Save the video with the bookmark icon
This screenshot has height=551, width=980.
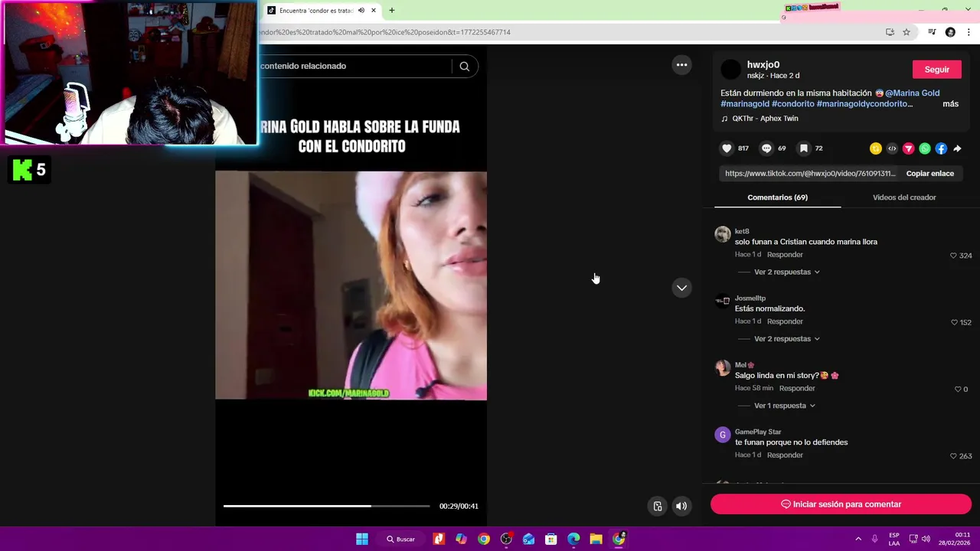[x=803, y=148]
